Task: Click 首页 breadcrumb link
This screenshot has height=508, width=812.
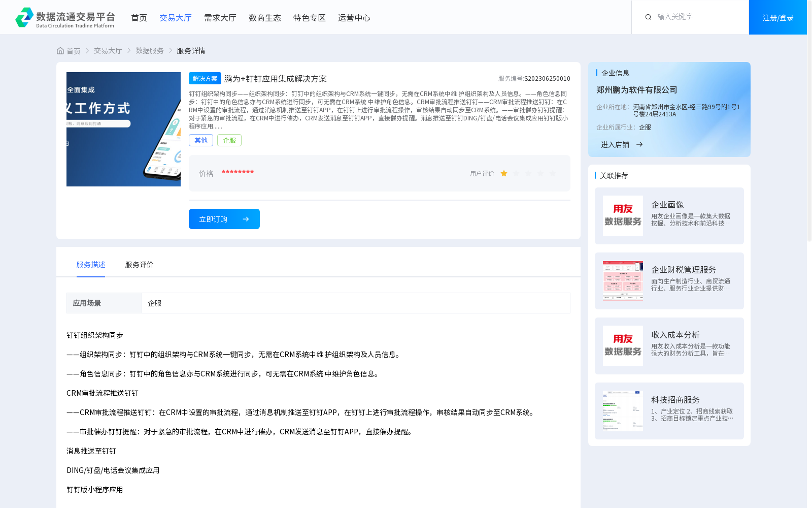Action: tap(74, 51)
